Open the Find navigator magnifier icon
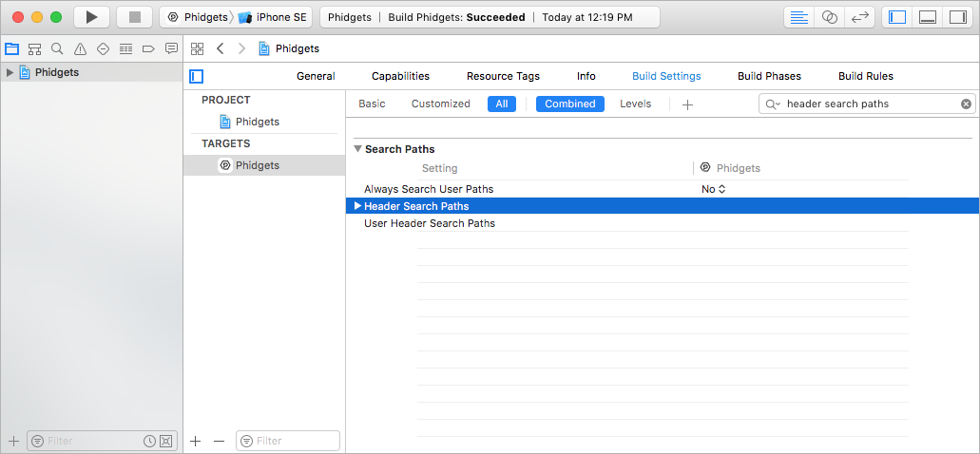 tap(57, 48)
